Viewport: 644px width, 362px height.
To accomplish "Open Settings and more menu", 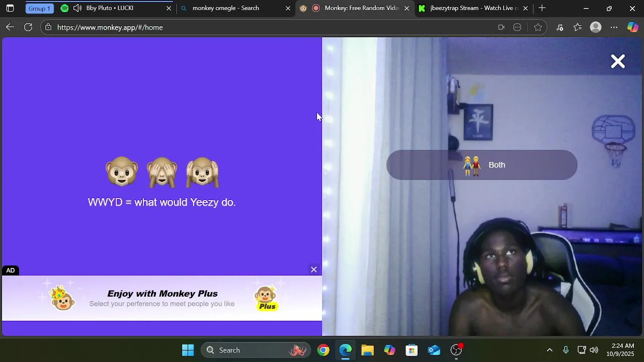I will point(614,28).
